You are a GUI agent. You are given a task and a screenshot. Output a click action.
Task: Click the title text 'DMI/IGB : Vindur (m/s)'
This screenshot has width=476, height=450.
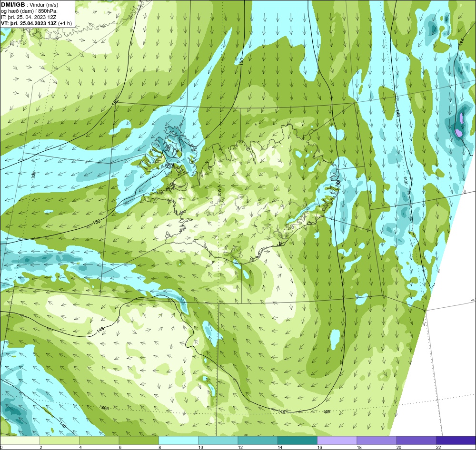tap(30, 5)
